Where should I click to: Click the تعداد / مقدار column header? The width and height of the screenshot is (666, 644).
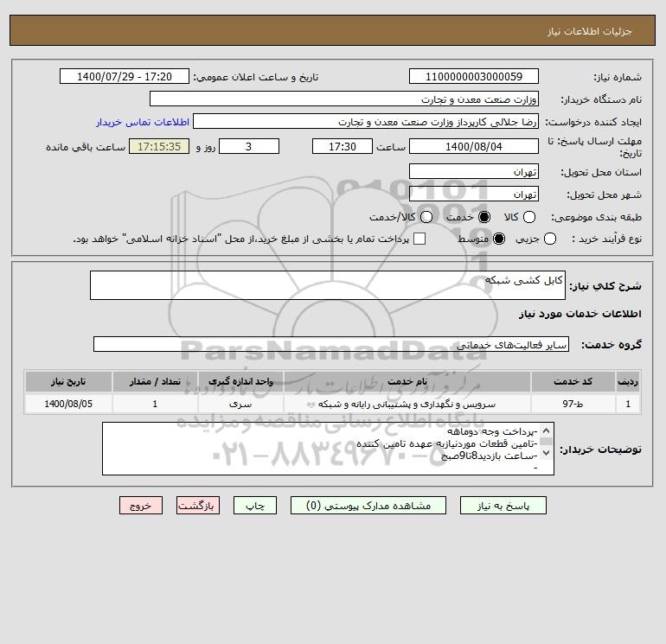click(155, 381)
